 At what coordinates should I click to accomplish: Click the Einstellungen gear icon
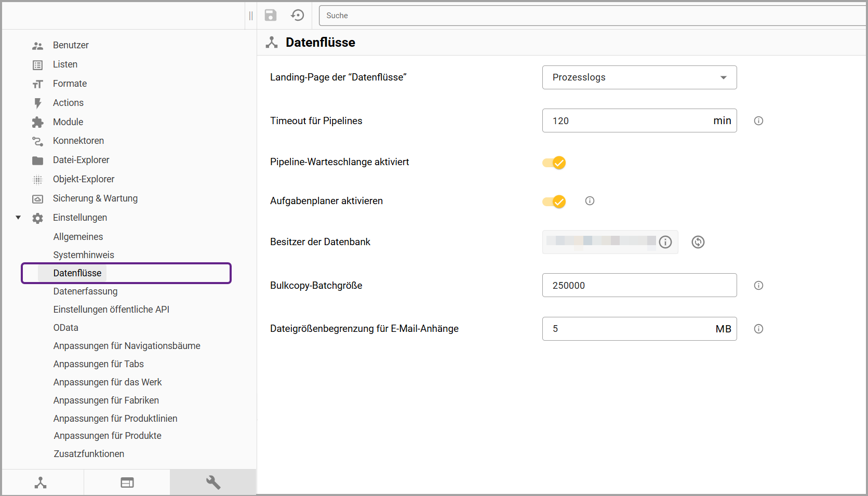click(37, 218)
